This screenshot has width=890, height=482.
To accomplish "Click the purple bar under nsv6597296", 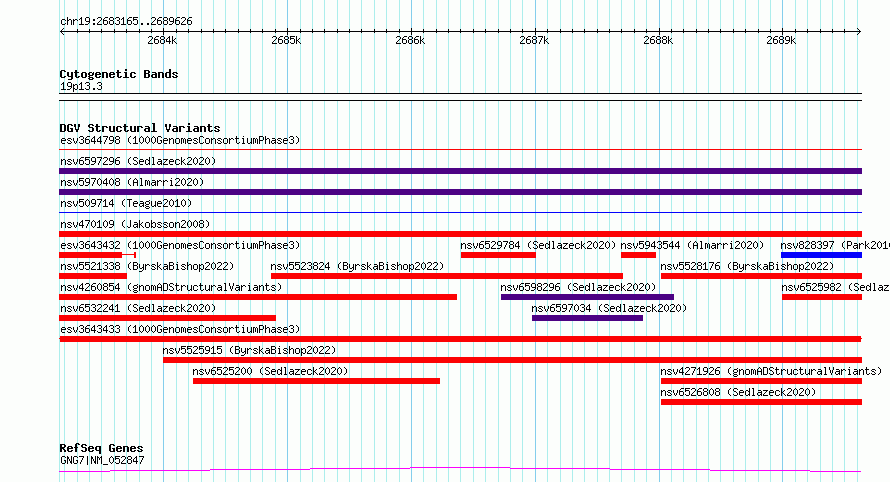I will pyautogui.click(x=460, y=171).
